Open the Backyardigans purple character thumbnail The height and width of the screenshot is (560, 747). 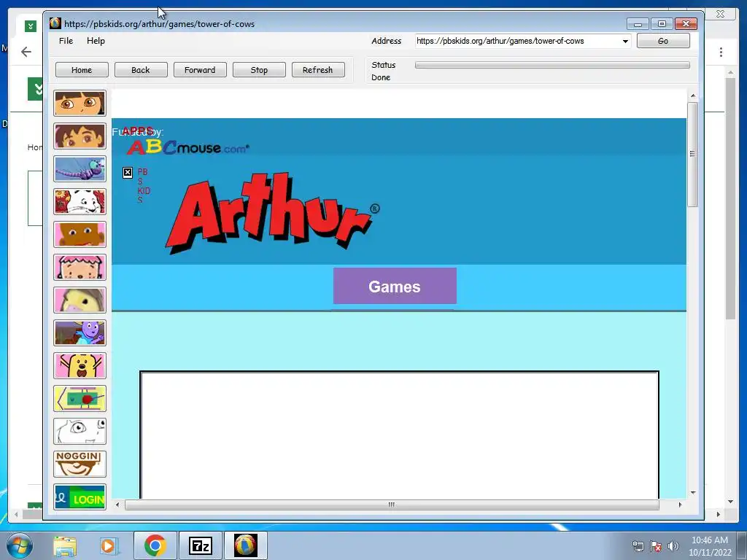click(80, 332)
